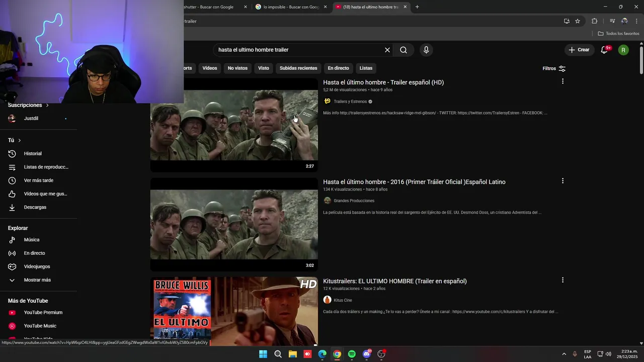Viewport: 644px width, 362px height.
Task: Open options menu for Trailer español (HD) video
Action: point(562,81)
